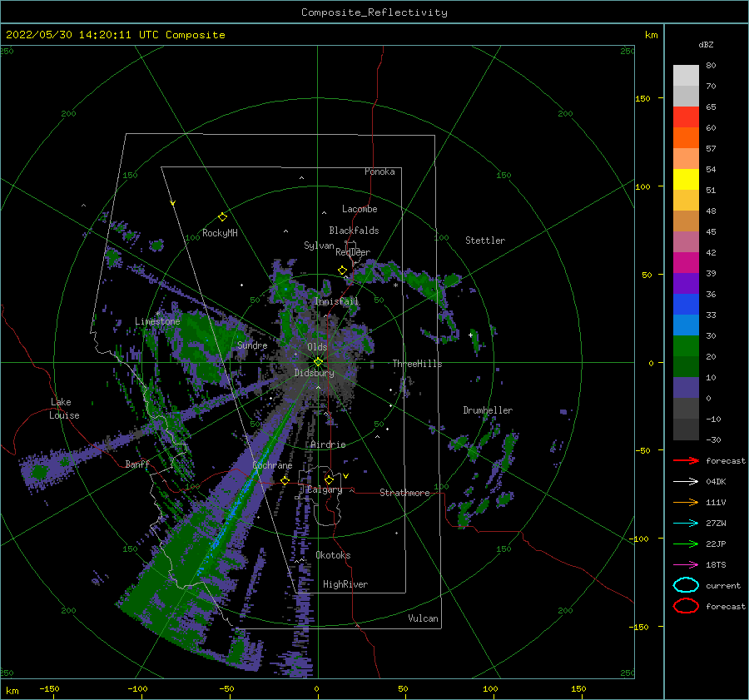Click the Drumheller city label
The width and height of the screenshot is (749, 700).
488,410
